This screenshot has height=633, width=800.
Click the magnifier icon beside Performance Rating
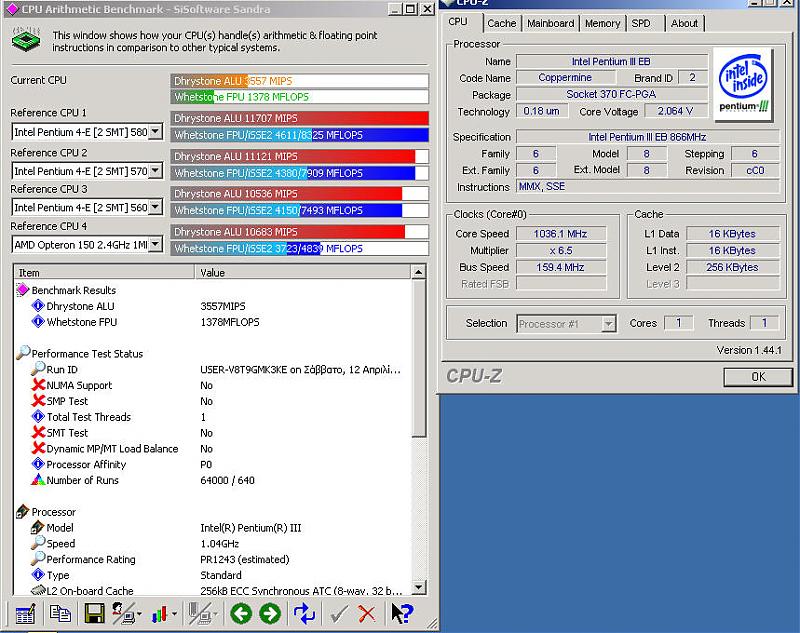coord(38,559)
